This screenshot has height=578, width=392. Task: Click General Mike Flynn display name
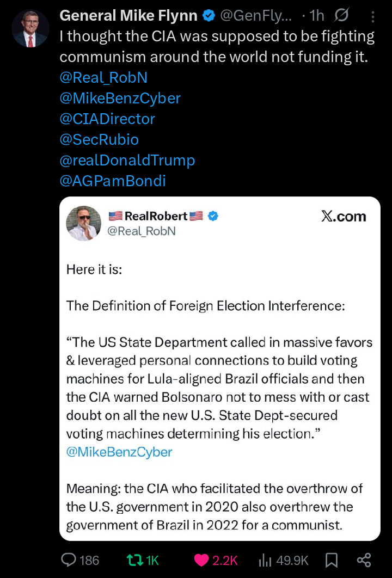[128, 16]
